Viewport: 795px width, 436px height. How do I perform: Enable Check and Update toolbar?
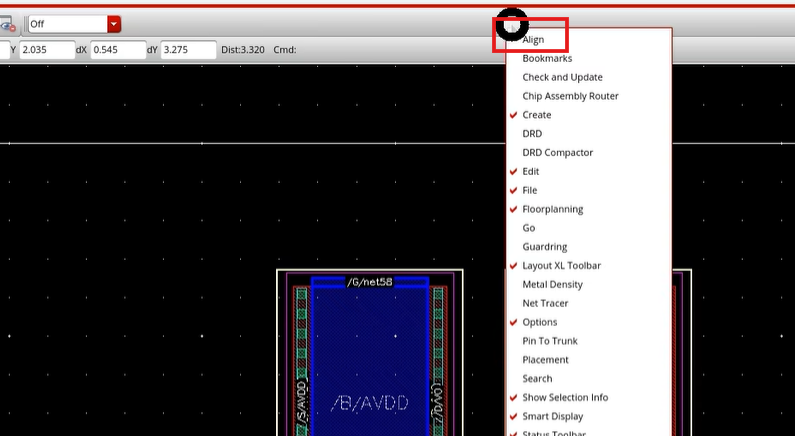click(x=589, y=77)
